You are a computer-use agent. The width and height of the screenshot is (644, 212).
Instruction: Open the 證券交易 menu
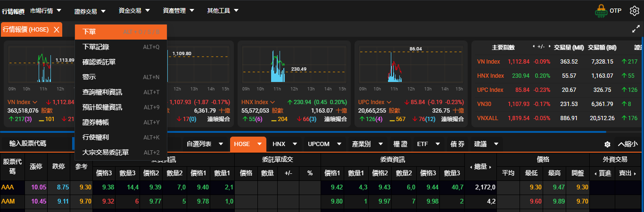click(90, 10)
